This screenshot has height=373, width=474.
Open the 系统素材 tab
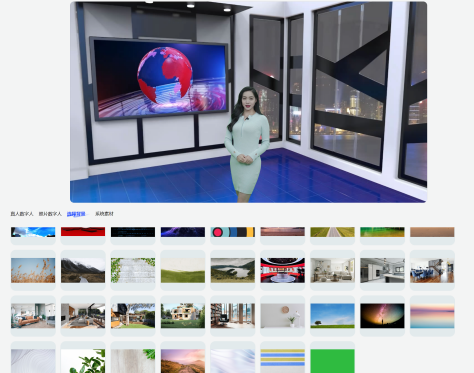pos(104,214)
